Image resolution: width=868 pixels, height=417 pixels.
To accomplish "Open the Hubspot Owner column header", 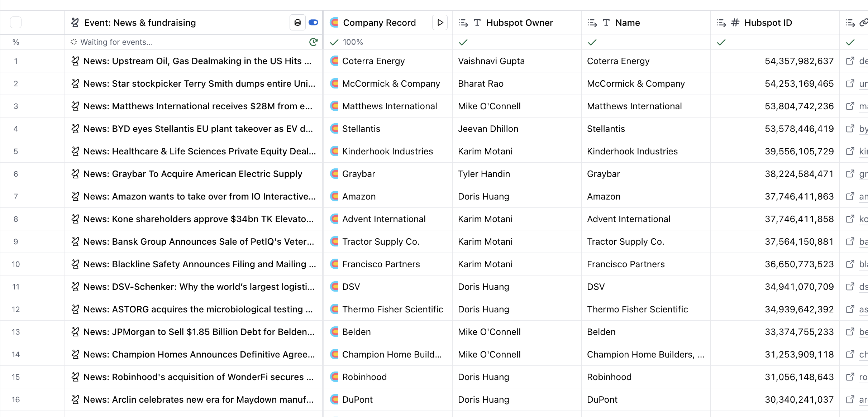I will pyautogui.click(x=517, y=23).
